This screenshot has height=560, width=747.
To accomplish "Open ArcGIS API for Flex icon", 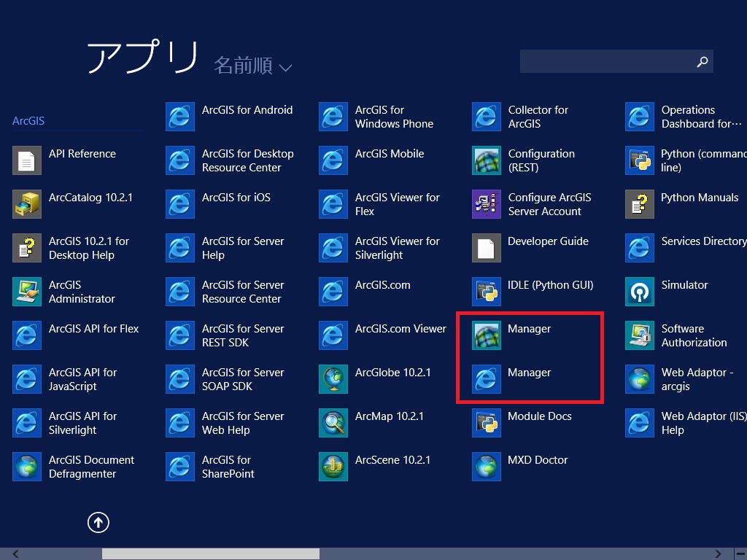I will (x=27, y=335).
